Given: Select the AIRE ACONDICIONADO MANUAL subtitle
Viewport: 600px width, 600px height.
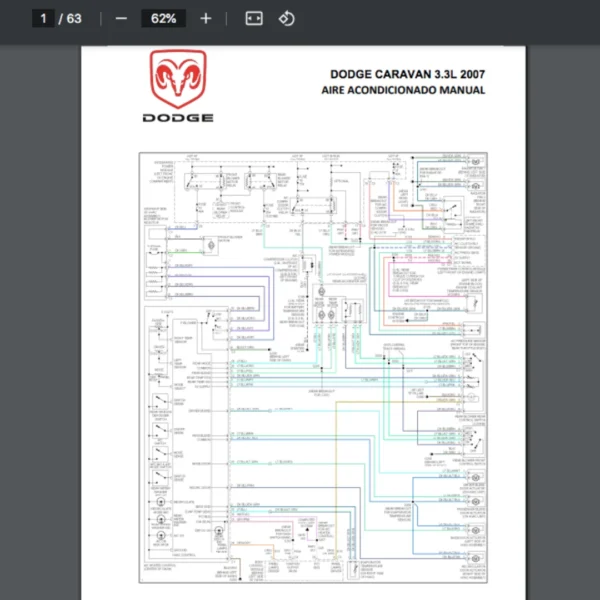Looking at the screenshot, I should (403, 90).
